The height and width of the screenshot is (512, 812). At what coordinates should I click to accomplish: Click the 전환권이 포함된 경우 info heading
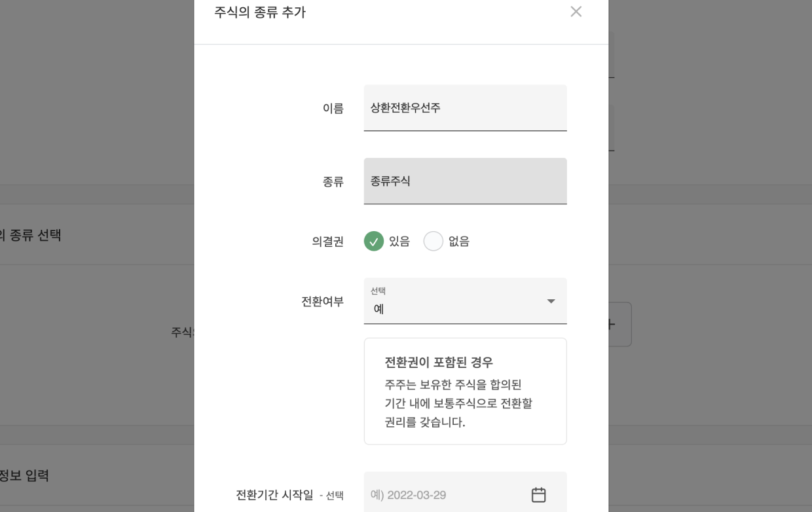(439, 362)
